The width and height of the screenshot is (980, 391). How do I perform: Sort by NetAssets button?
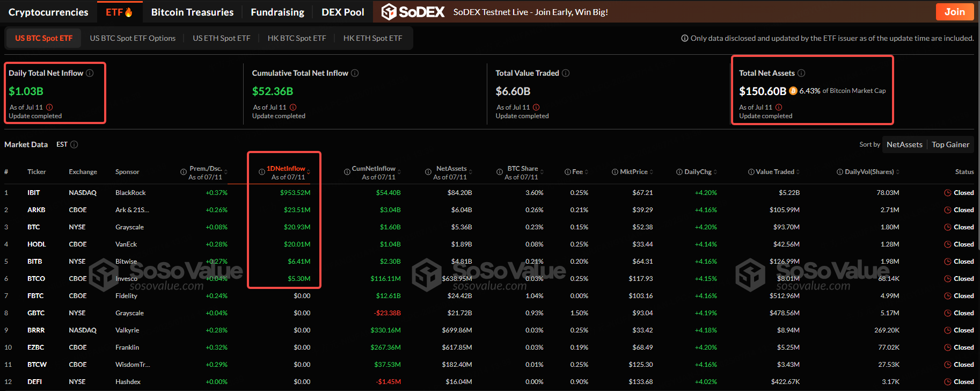pyautogui.click(x=904, y=144)
